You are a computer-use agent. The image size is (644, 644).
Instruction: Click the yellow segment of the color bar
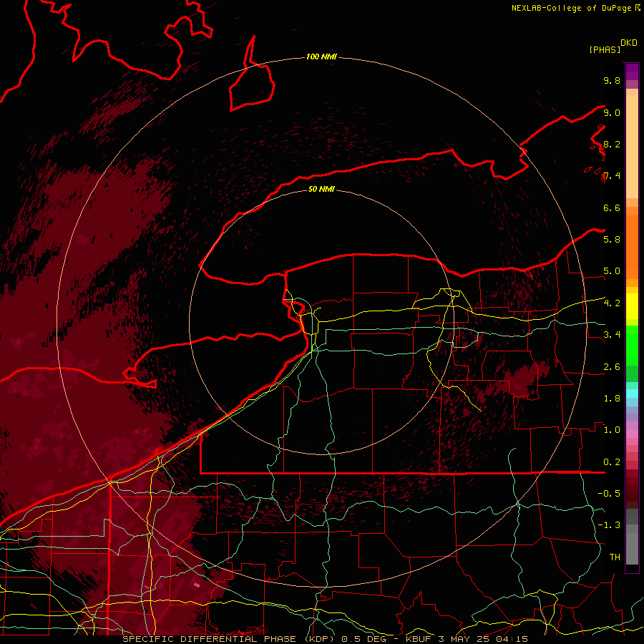[632, 306]
